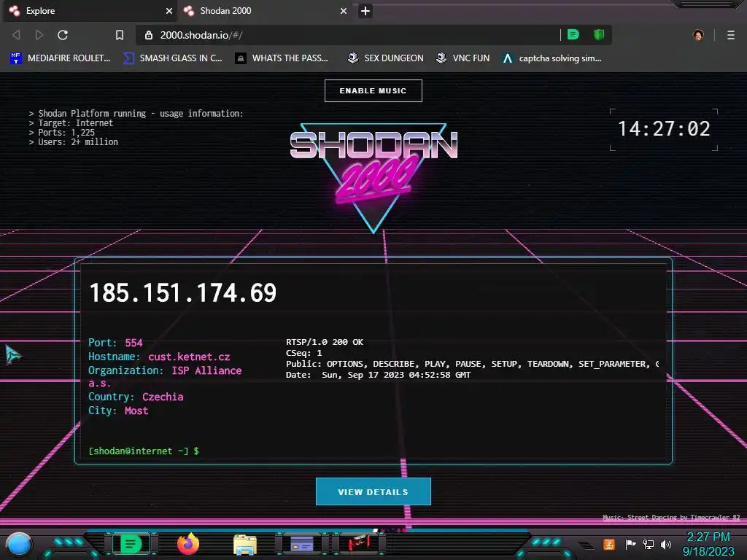Click the [shodan@internet ~] $ prompt
This screenshot has height=560, width=747.
tap(144, 451)
